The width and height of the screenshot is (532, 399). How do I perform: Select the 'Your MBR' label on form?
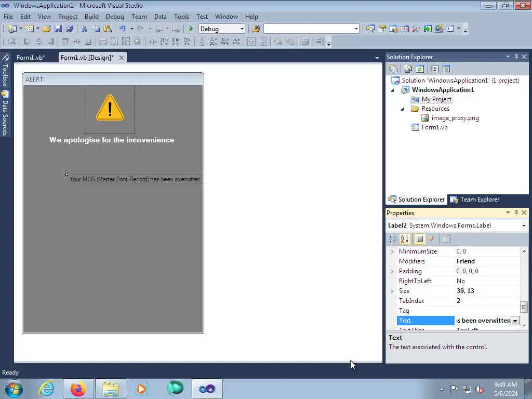pyautogui.click(x=135, y=179)
